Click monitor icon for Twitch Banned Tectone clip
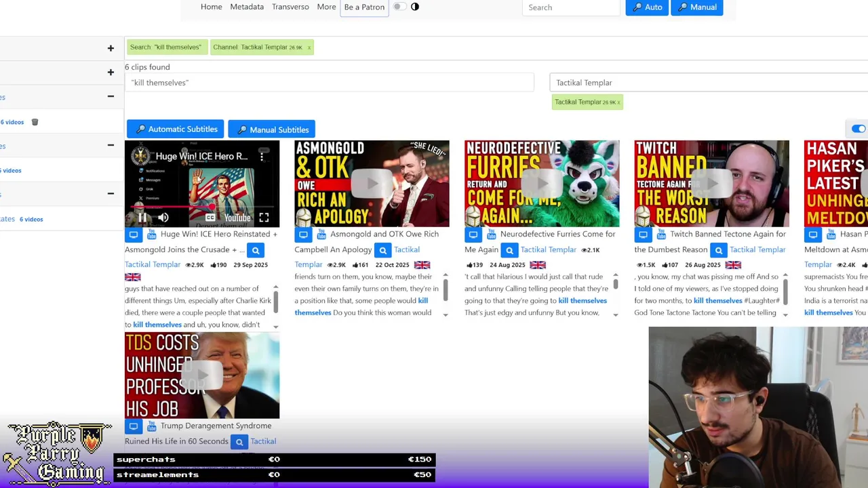 click(x=643, y=235)
